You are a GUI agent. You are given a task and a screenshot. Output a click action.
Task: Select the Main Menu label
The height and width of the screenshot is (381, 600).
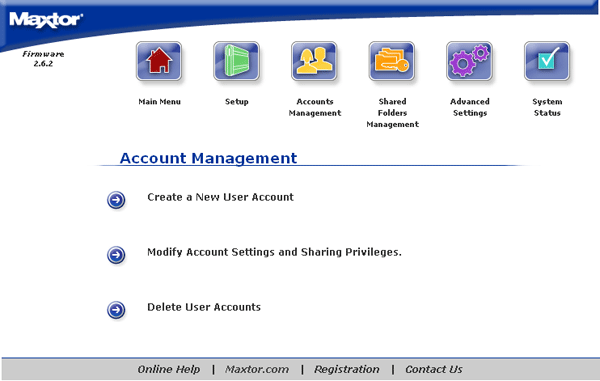point(160,102)
